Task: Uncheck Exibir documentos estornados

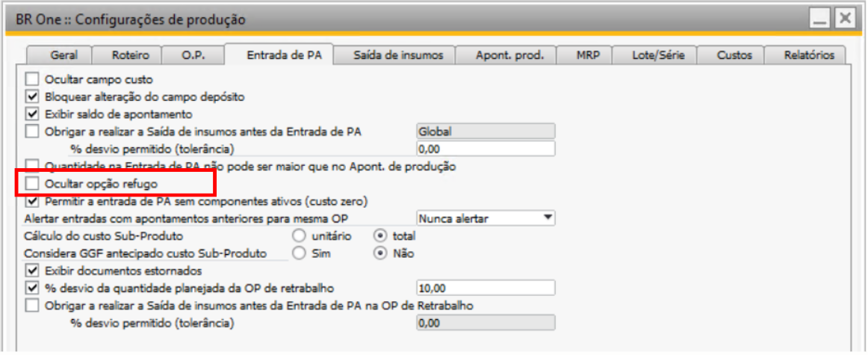Action: (x=31, y=270)
